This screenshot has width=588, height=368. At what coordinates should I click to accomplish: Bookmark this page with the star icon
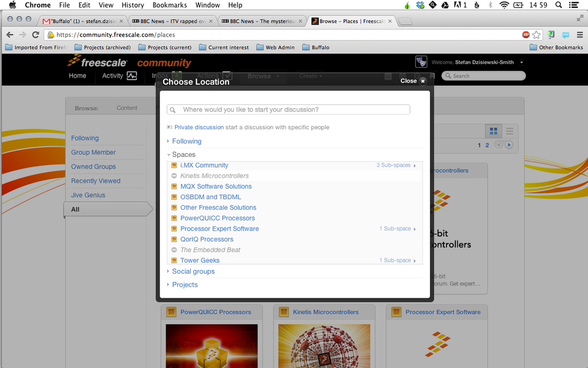[x=537, y=35]
